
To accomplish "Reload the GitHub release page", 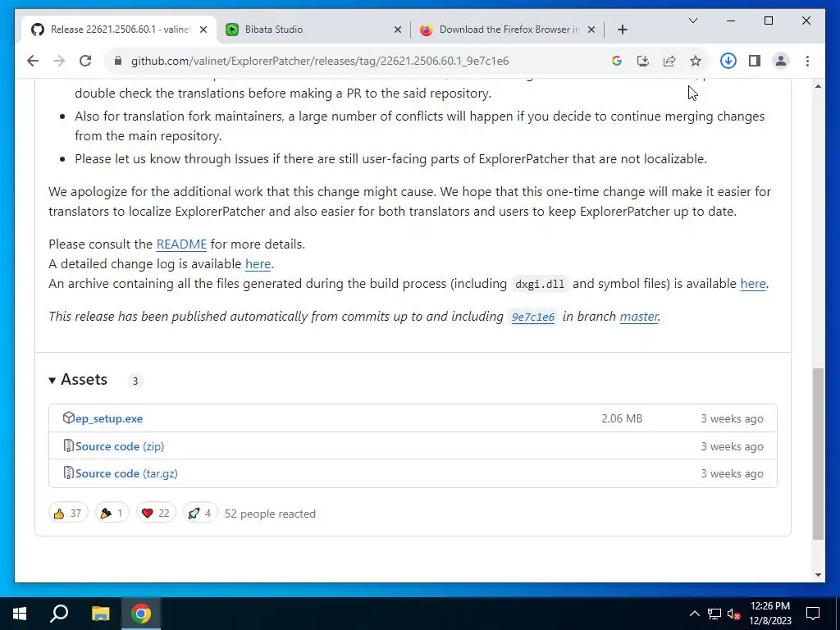I will [85, 61].
